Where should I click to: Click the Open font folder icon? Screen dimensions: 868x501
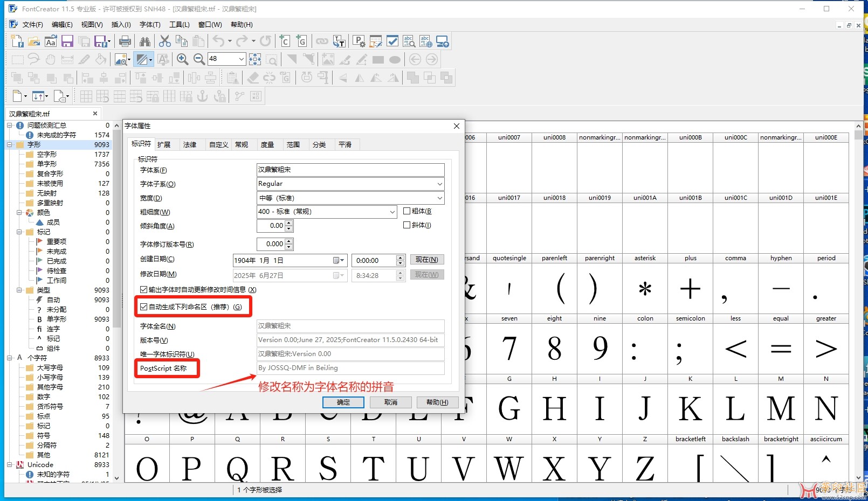34,41
